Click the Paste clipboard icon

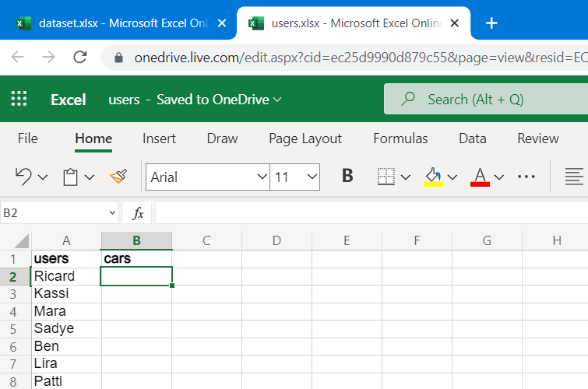70,177
